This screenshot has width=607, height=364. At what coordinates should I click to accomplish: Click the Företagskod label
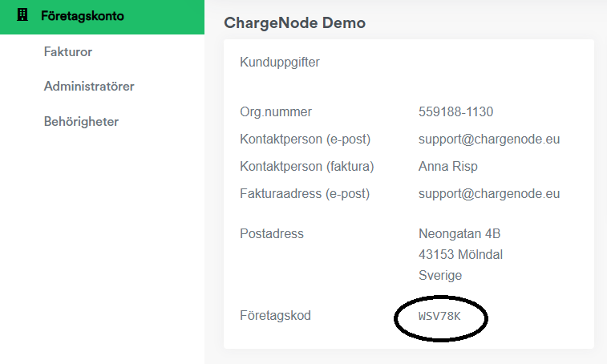(x=275, y=316)
